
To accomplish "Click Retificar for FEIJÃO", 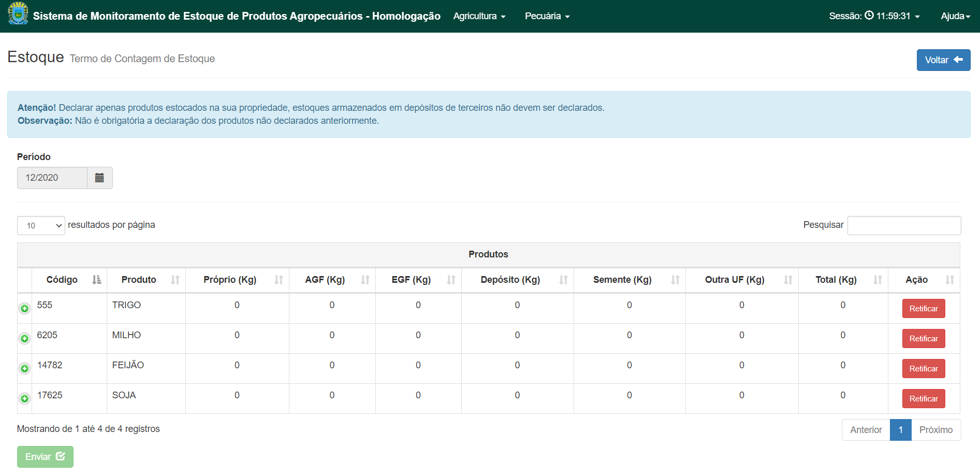I will tap(924, 369).
